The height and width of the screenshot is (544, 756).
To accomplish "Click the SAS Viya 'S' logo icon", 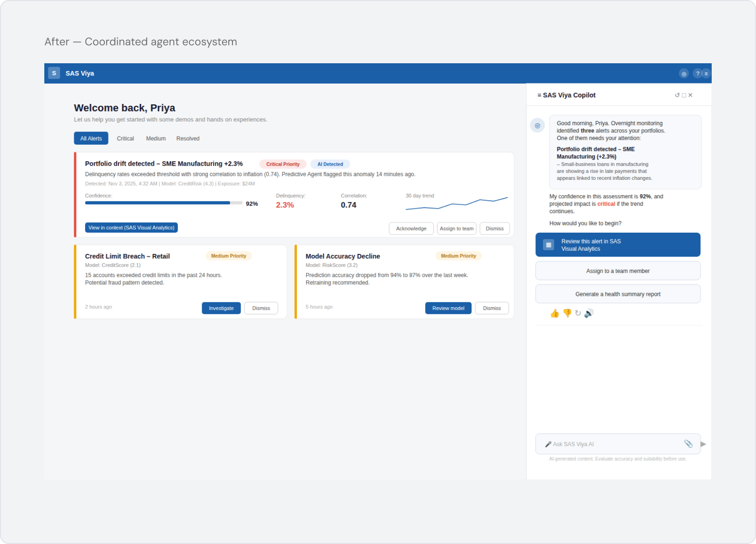I will (x=54, y=73).
